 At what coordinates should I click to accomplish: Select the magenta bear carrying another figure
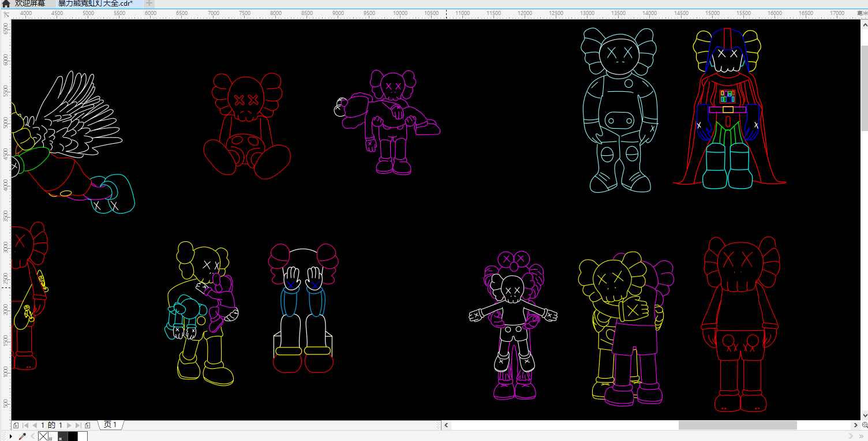(x=388, y=122)
